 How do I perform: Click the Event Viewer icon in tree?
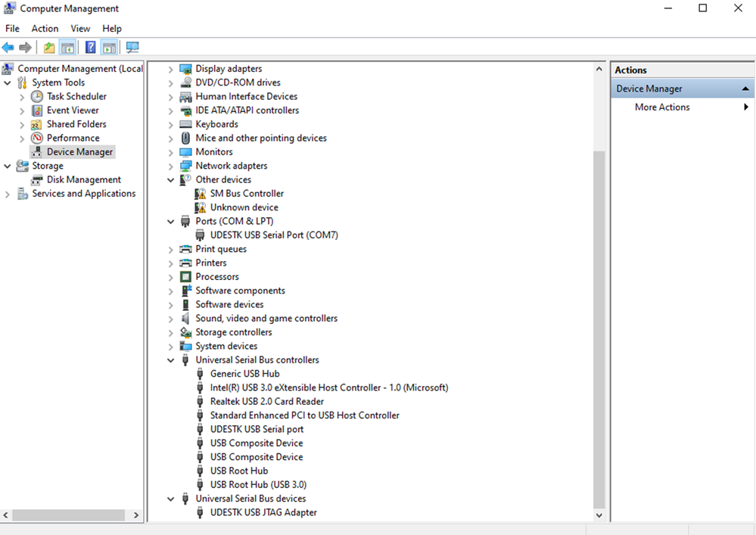[36, 110]
